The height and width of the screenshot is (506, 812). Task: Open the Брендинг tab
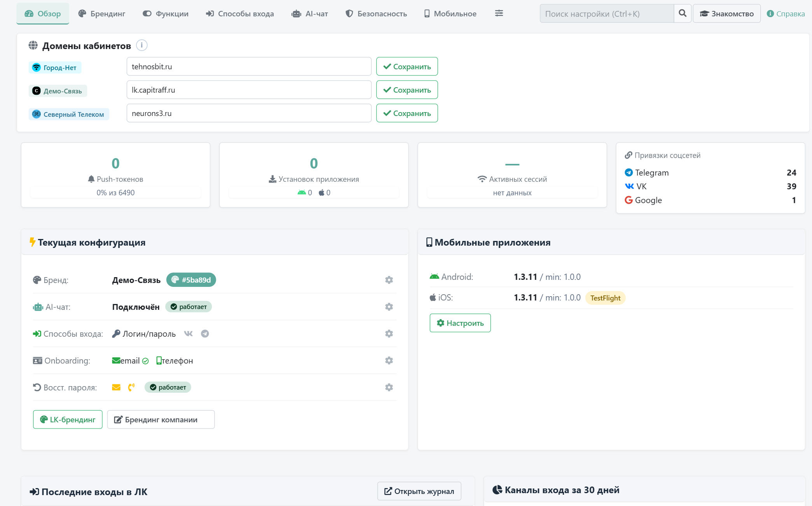tap(101, 14)
